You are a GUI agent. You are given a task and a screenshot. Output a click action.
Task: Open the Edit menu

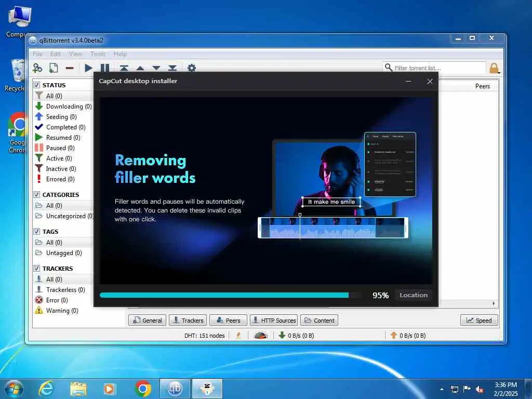pyautogui.click(x=56, y=54)
